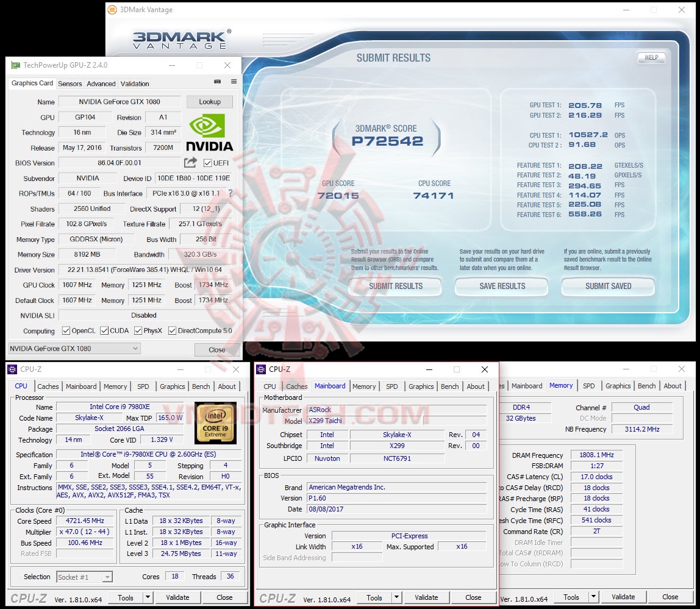Click the 3DMark Vantage title bar icon
The height and width of the screenshot is (609, 700).
112,9
